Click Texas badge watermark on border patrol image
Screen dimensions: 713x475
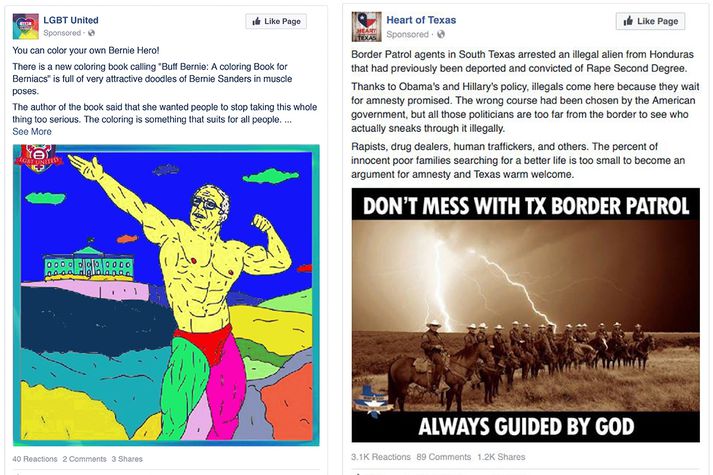pos(374,400)
